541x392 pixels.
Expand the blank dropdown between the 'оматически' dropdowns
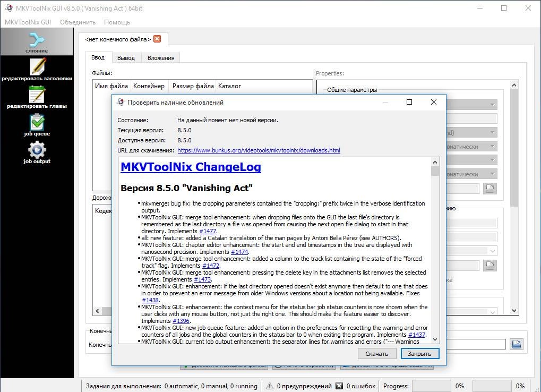(492, 160)
